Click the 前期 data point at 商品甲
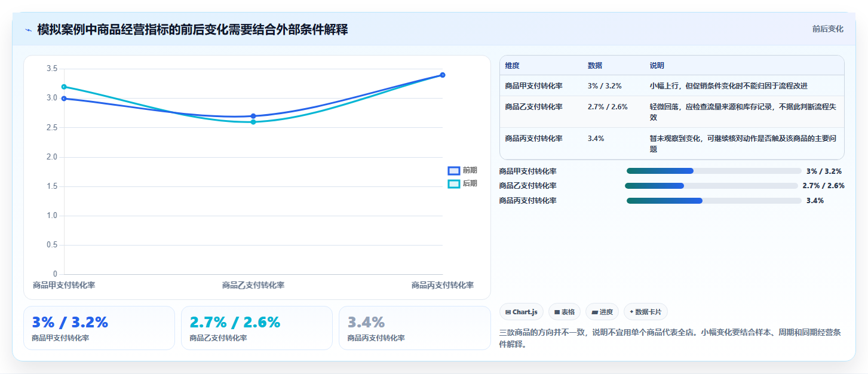Viewport: 868px width, 374px height. (x=64, y=99)
